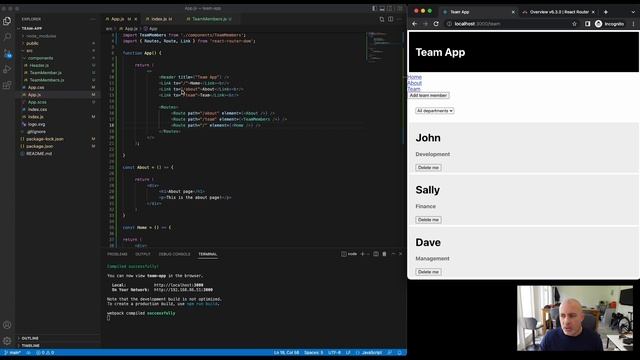
Task: Open App.css in the file explorer
Action: tap(57, 87)
